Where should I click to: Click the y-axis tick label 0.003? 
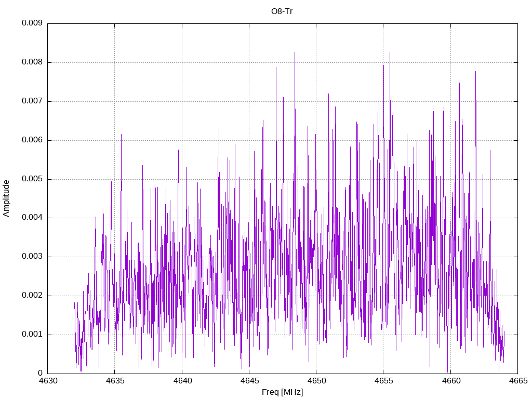tap(32, 256)
